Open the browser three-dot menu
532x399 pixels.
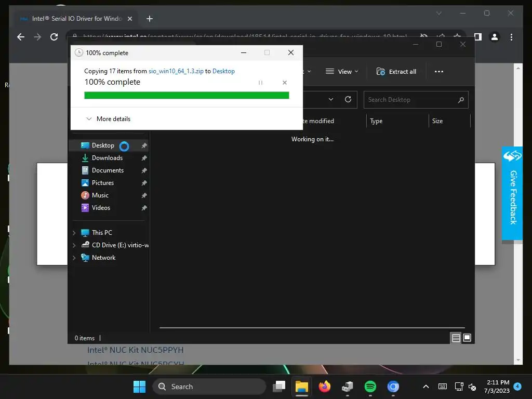click(x=512, y=37)
